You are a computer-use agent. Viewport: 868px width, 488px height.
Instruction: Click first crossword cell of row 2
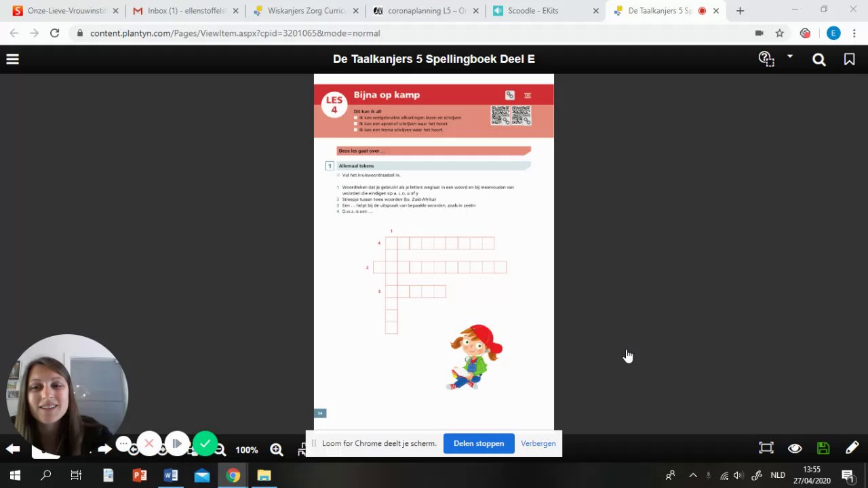pos(379,267)
